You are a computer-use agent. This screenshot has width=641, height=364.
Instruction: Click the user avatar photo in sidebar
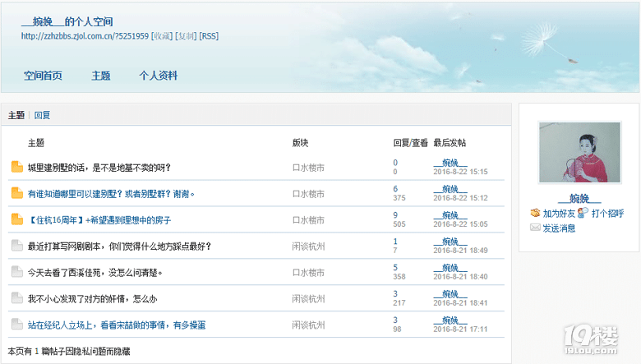[579, 152]
